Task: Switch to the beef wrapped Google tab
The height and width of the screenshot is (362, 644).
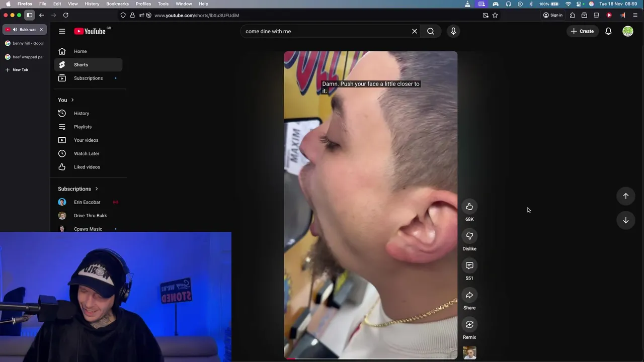Action: pyautogui.click(x=25, y=57)
